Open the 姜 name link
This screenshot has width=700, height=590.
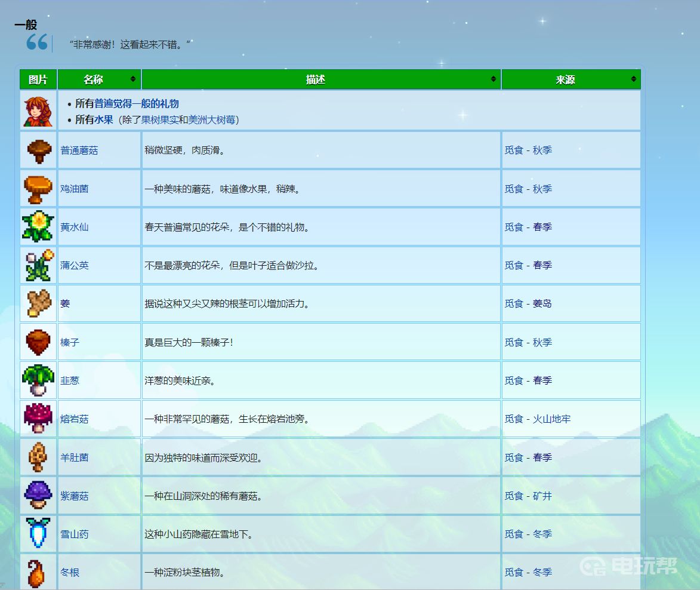[65, 304]
